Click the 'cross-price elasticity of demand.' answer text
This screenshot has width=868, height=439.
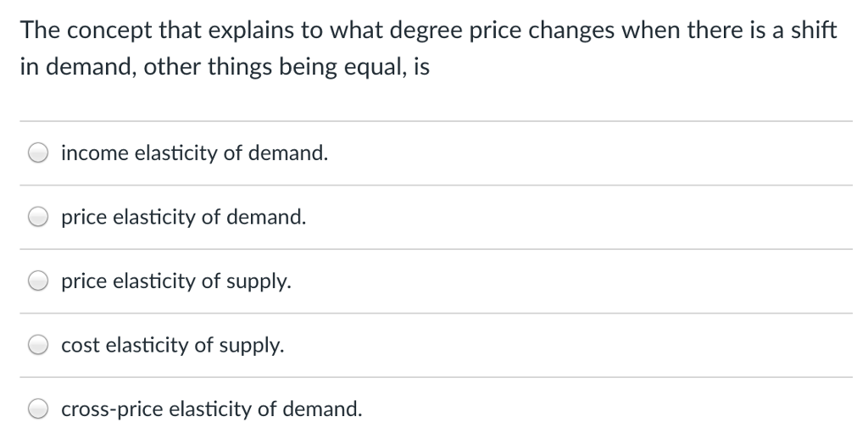point(212,409)
